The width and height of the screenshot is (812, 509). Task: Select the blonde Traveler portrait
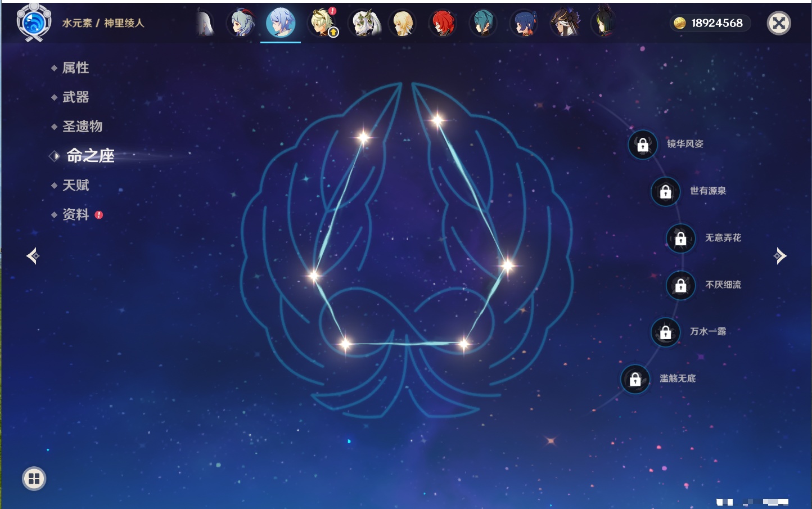click(403, 24)
